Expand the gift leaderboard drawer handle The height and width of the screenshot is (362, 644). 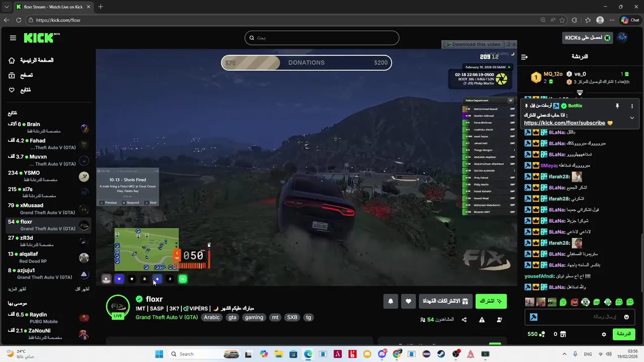coord(580,93)
